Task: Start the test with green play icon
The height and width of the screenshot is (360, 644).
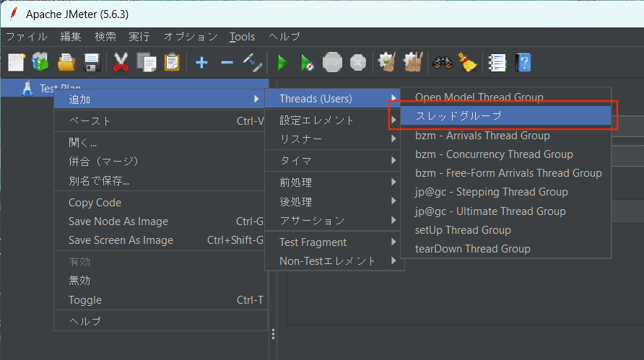Action: tap(282, 63)
